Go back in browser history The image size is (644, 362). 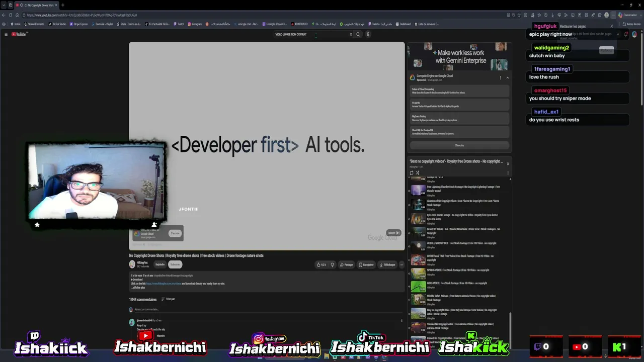4,15
